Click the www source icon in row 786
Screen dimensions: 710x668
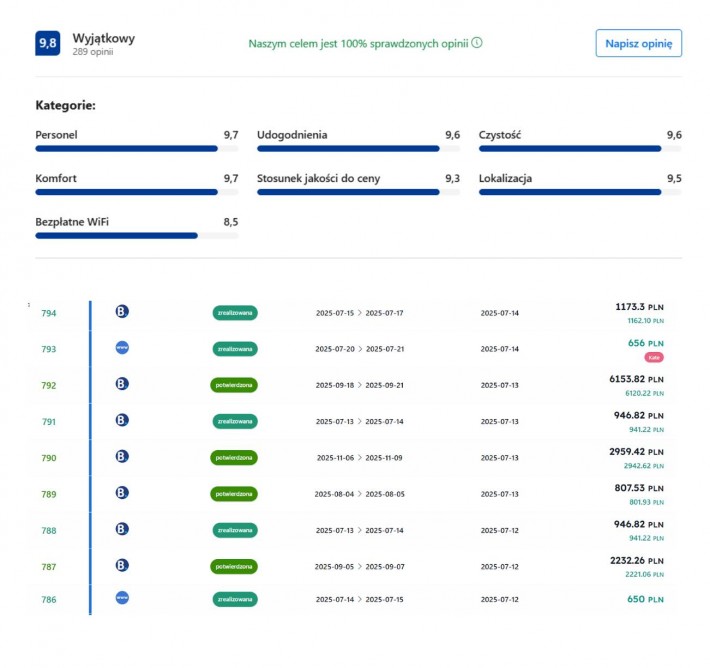point(122,598)
